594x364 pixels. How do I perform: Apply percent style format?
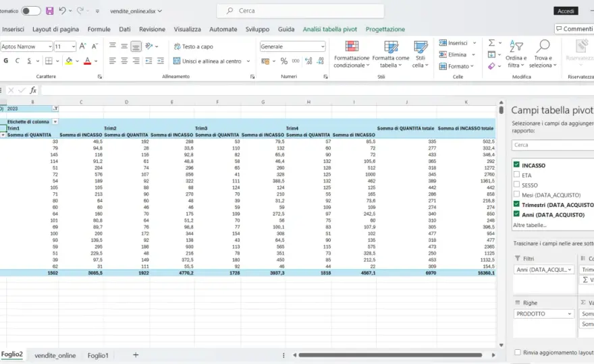click(x=283, y=61)
